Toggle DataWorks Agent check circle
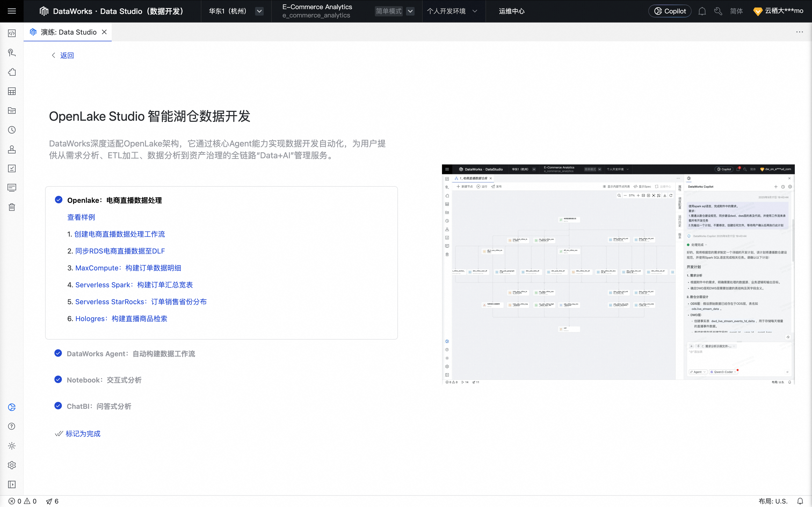 click(58, 353)
